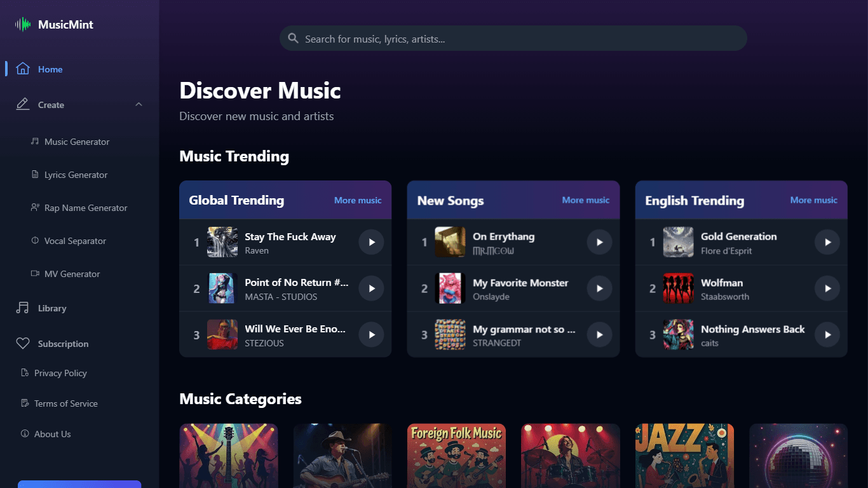The width and height of the screenshot is (868, 488).
Task: Click the Lyrics Generator document icon
Action: 35,174
